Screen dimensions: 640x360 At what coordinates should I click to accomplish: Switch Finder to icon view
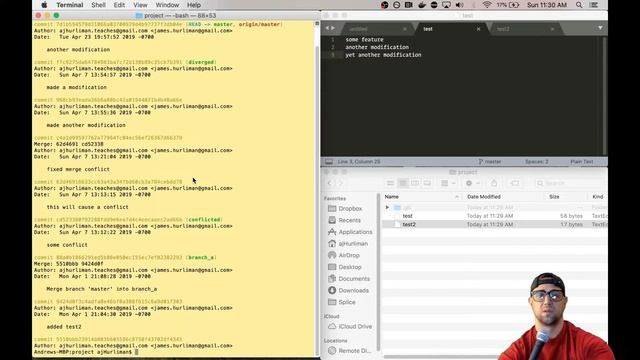tap(390, 183)
